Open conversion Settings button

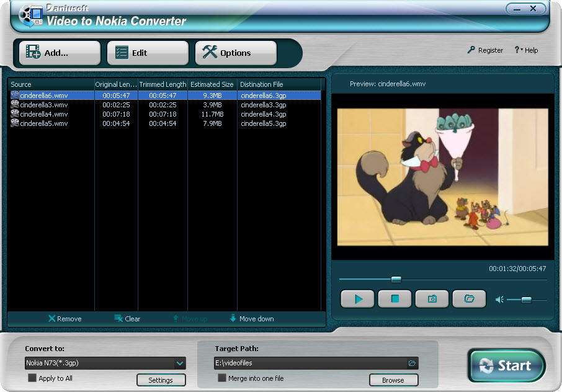[161, 380]
